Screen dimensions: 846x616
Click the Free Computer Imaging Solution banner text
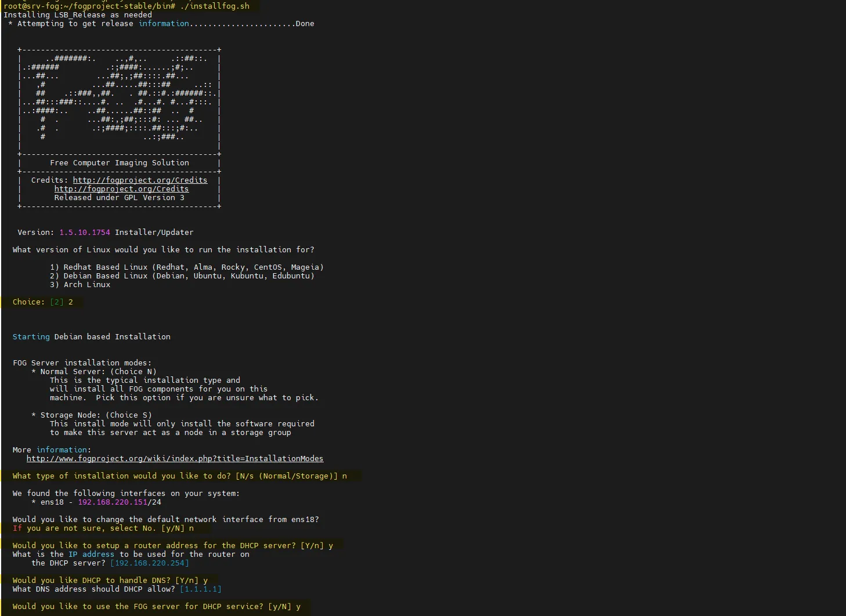click(x=120, y=163)
